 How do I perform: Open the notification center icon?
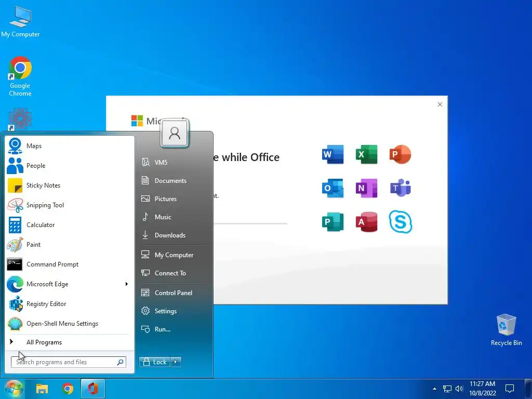tap(510, 389)
